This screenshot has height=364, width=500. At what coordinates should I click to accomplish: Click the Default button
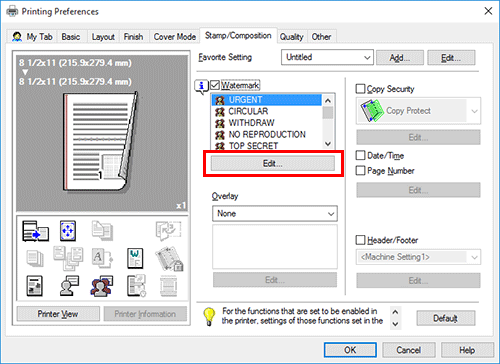[x=446, y=318]
